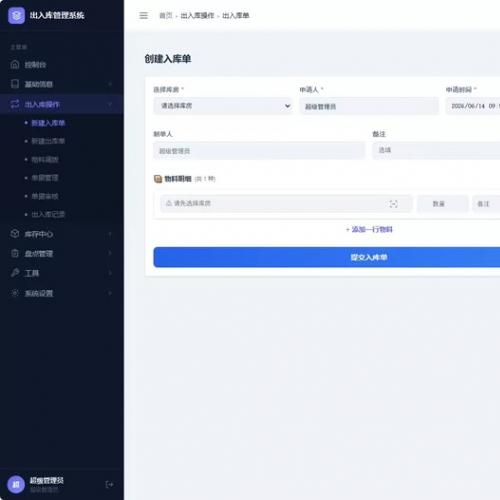Select 新建入库单 in the sidebar
500x500 pixels.
[x=48, y=123]
